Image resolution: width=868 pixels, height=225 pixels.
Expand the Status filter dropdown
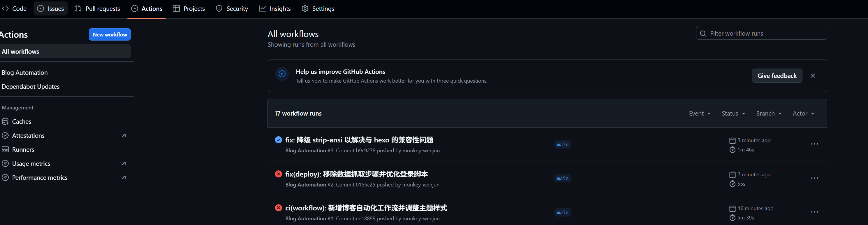coord(733,113)
